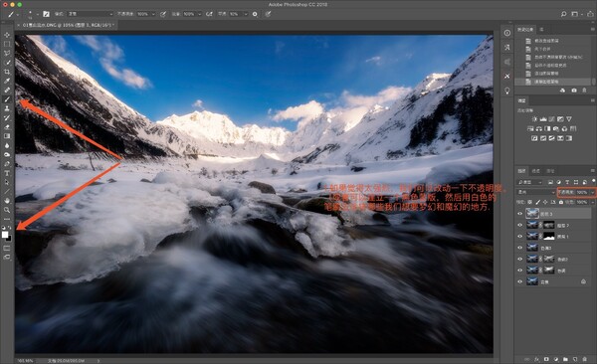Click the search magnifier in the options bar
The width and height of the screenshot is (597, 364).
tap(563, 14)
